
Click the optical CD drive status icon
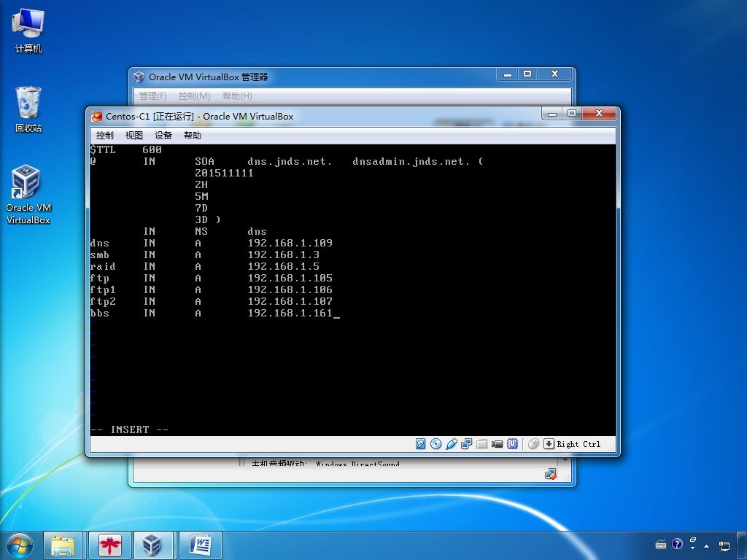coord(436,444)
